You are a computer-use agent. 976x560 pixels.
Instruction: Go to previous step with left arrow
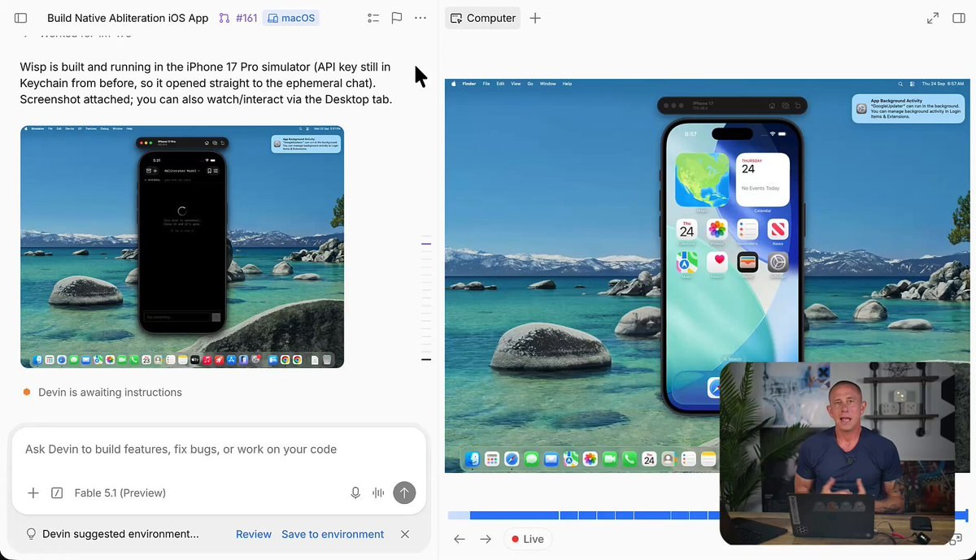(460, 539)
